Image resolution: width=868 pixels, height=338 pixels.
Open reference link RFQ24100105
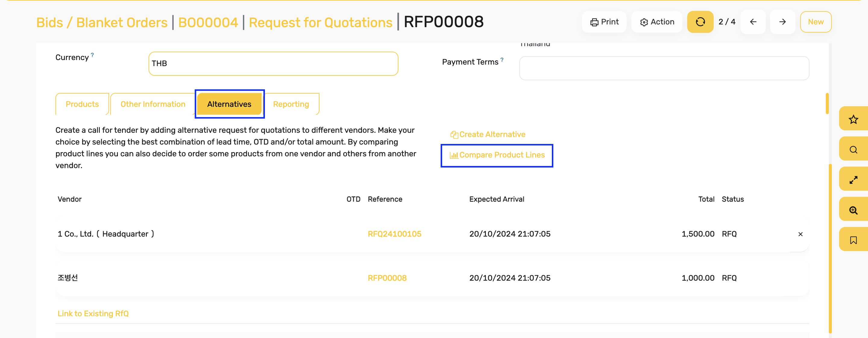click(x=395, y=234)
